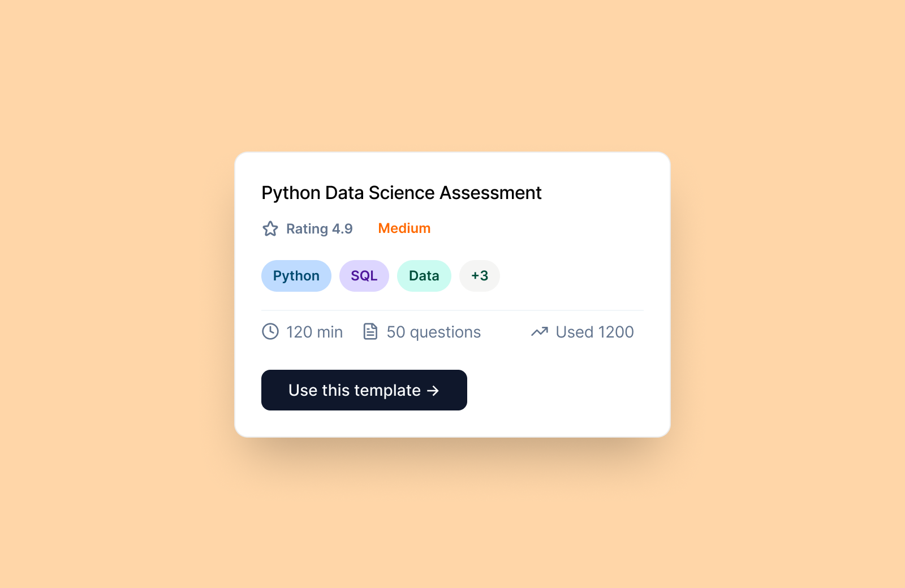Click the star next to Rating 4.9
905x588 pixels.
(270, 228)
